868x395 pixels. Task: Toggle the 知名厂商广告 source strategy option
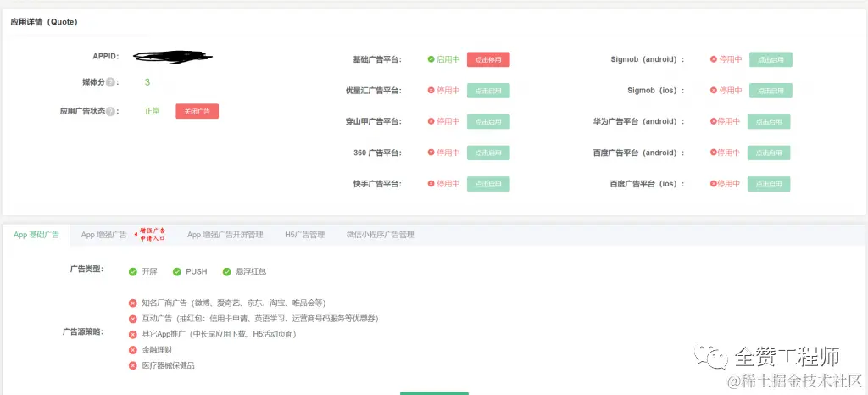133,303
